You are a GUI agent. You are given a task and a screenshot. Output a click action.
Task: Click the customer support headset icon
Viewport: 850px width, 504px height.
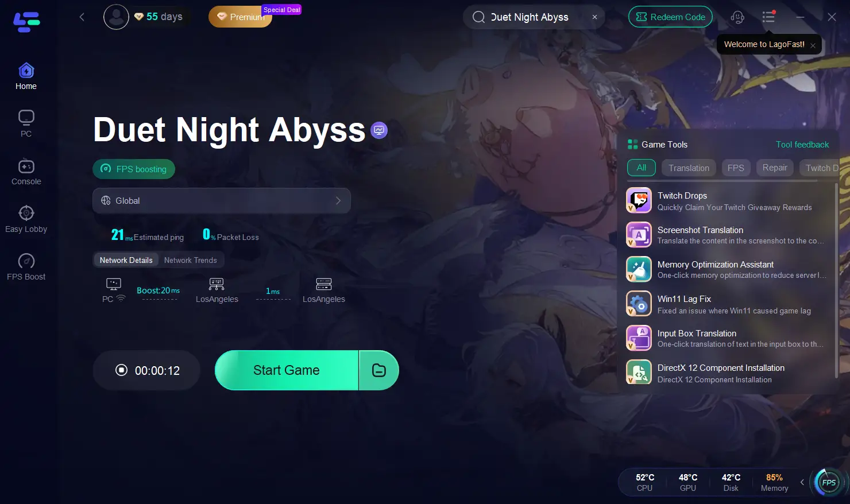(x=737, y=17)
